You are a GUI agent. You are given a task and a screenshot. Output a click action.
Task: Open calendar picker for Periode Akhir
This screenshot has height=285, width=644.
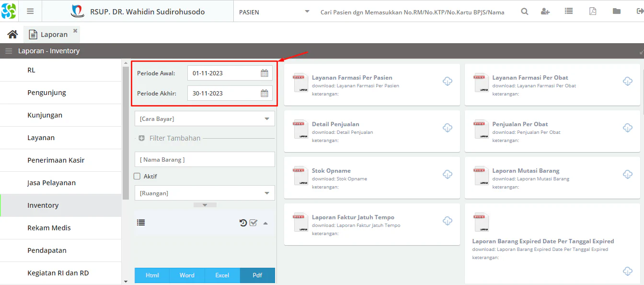pos(264,94)
